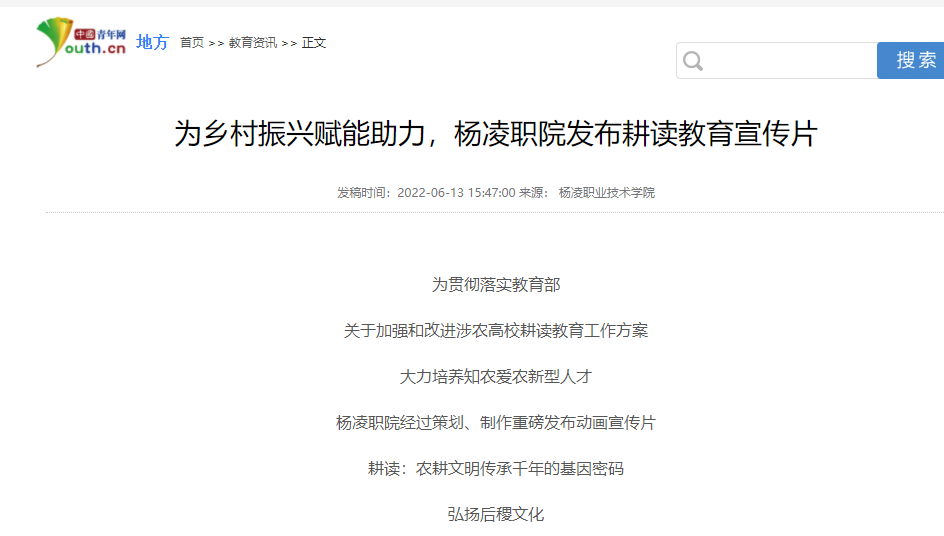The image size is (944, 536).
Task: Open the 地方 channel link
Action: click(152, 42)
